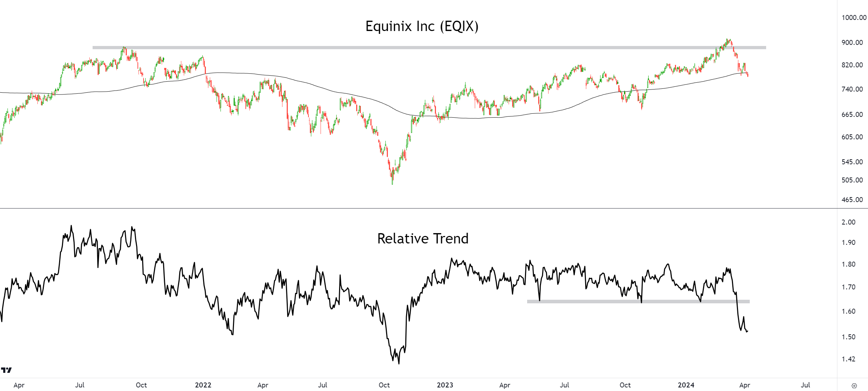Image resolution: width=868 pixels, height=391 pixels.
Task: Click the 820.00 price axis label
Action: [852, 65]
